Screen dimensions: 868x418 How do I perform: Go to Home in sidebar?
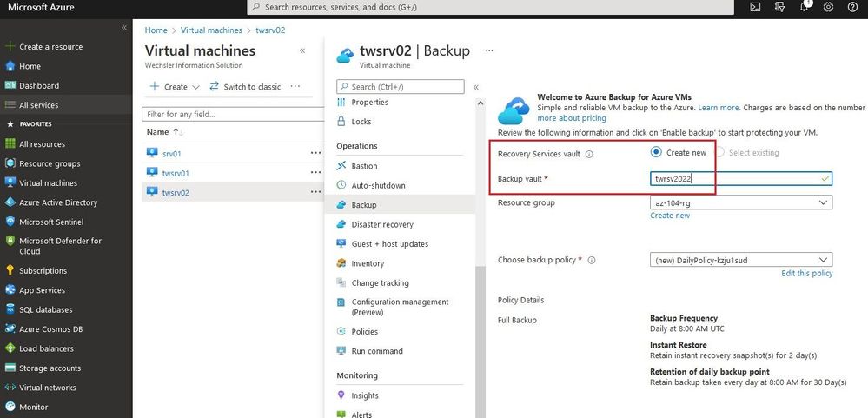[x=30, y=66]
